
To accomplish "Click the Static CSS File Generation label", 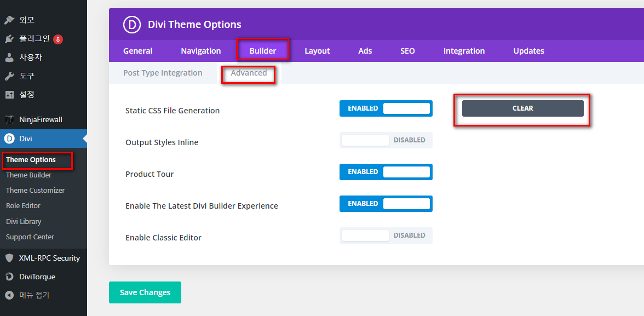I will tap(173, 111).
